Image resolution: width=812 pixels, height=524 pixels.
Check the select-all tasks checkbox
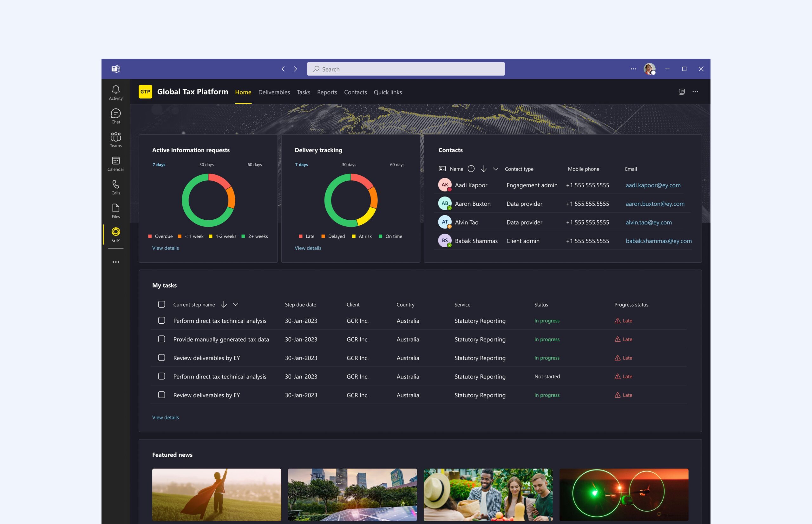(x=161, y=304)
